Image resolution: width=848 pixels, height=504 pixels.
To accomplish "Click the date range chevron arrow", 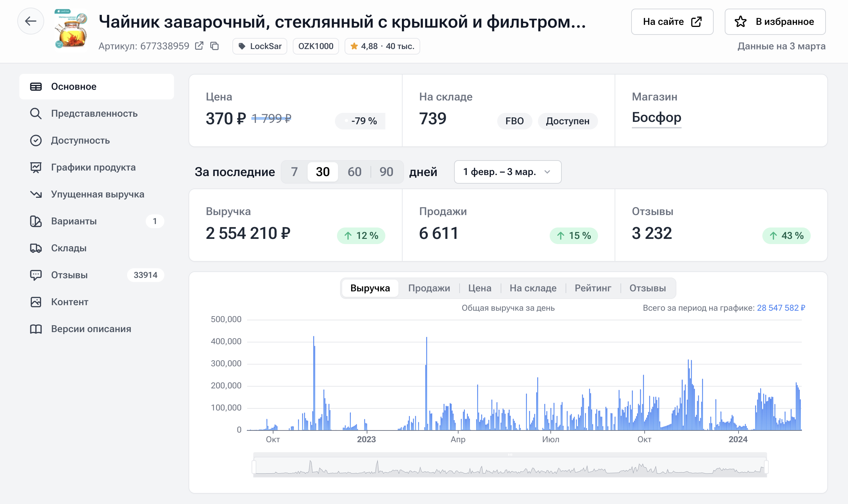I will pos(547,172).
